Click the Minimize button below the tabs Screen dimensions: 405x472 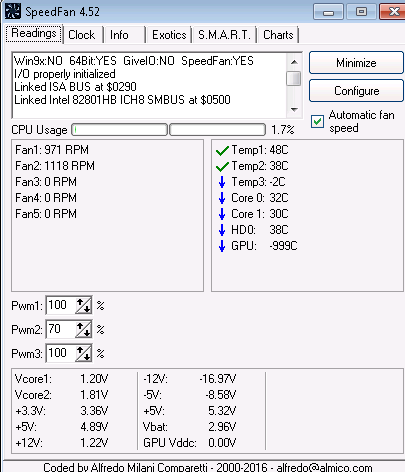(x=356, y=63)
